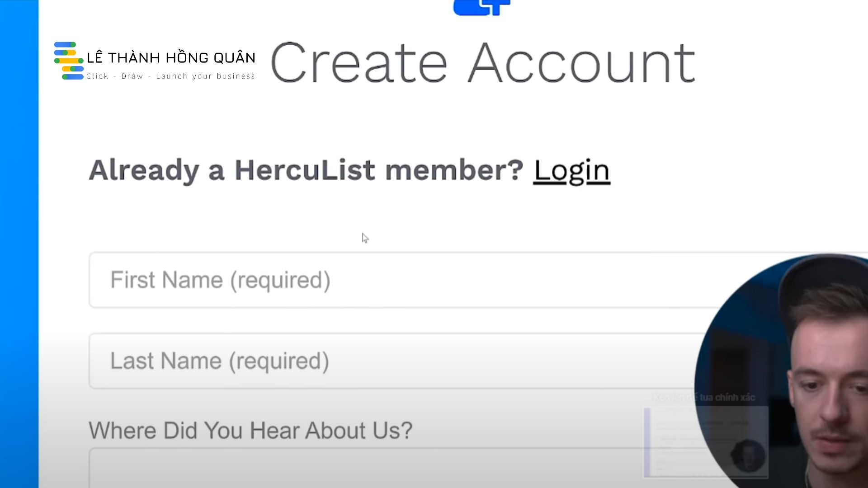Click the 'Already a HercuList member?' text

click(306, 170)
